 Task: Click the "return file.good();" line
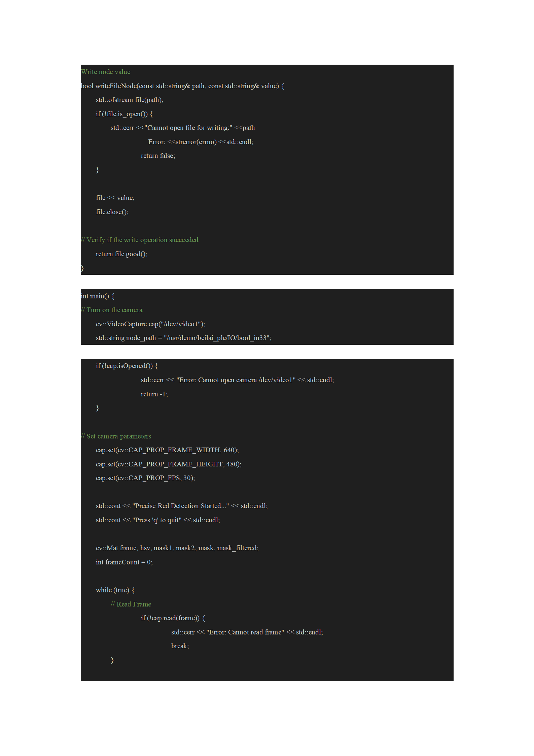[121, 254]
